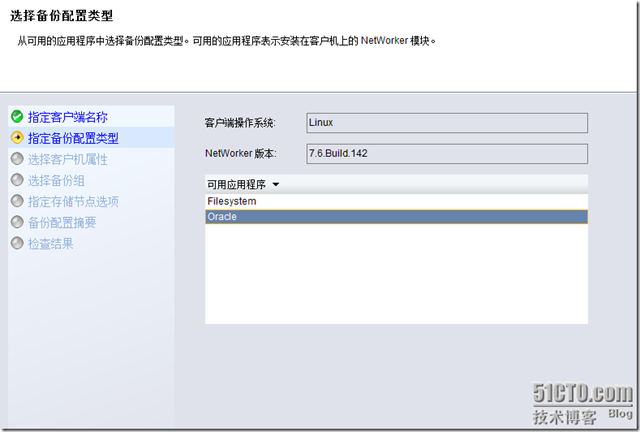Click the 选择备份配置类型 page title
This screenshot has width=640, height=432.
[x=62, y=16]
